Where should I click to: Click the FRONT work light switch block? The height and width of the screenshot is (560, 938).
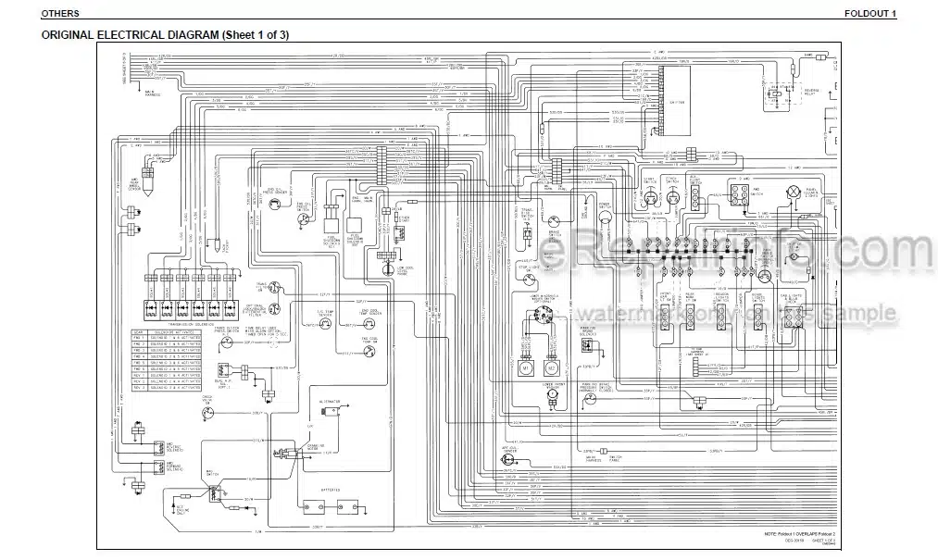coord(664,318)
